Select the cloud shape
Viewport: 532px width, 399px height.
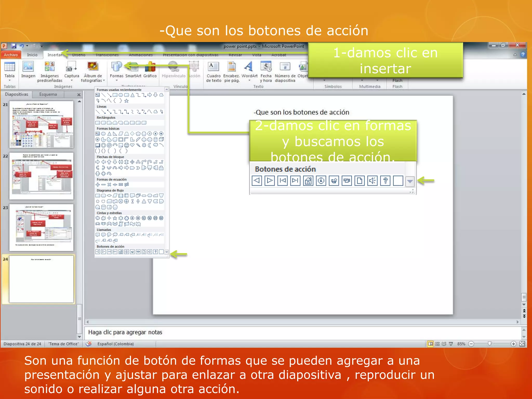click(156, 145)
